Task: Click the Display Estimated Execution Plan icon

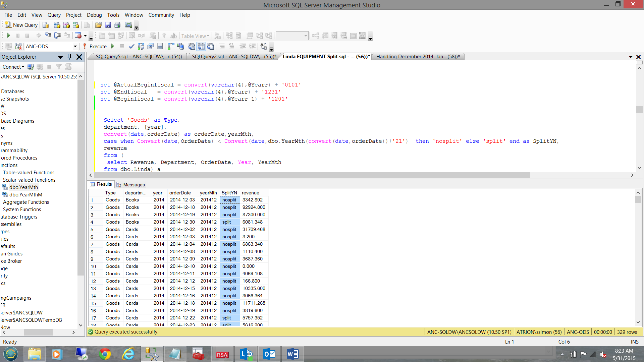Action: click(141, 46)
